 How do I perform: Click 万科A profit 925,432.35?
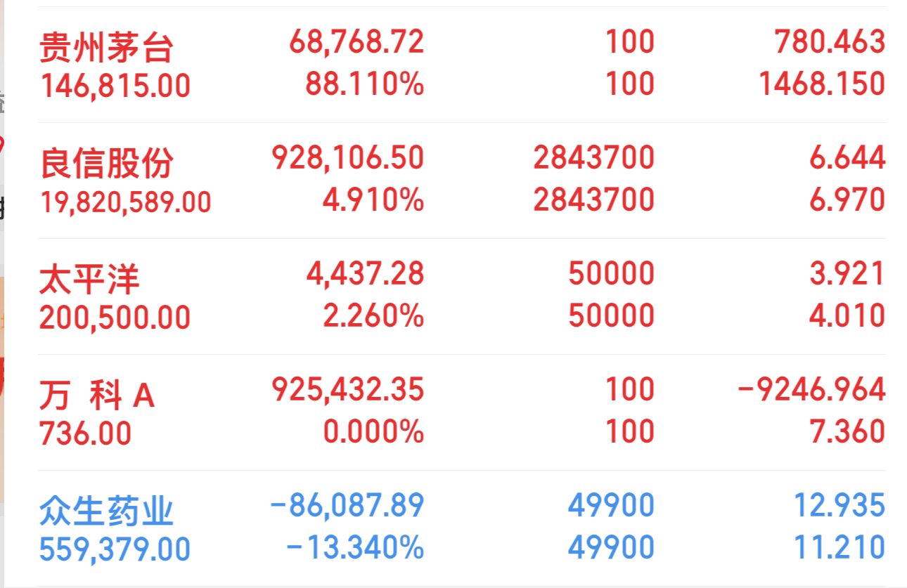coord(348,390)
